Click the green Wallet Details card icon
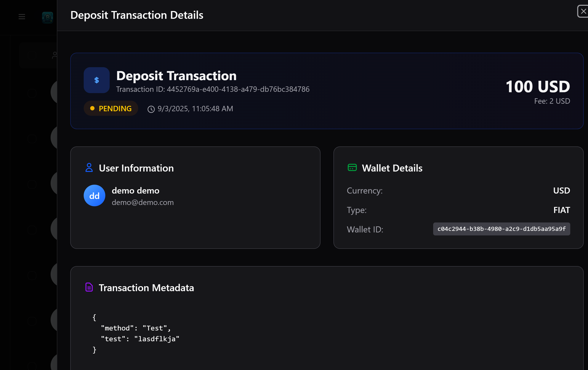The width and height of the screenshot is (588, 370). [x=352, y=168]
